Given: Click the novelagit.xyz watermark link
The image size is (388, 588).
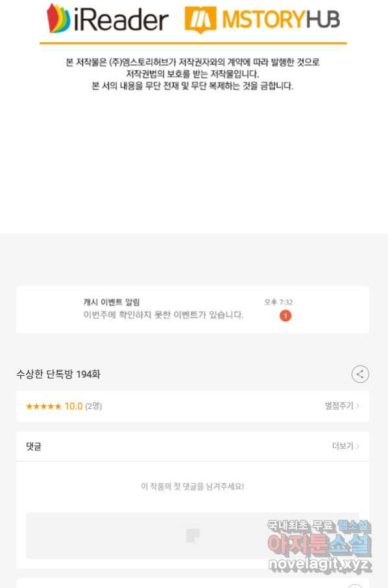Looking at the screenshot, I should coord(319,564).
